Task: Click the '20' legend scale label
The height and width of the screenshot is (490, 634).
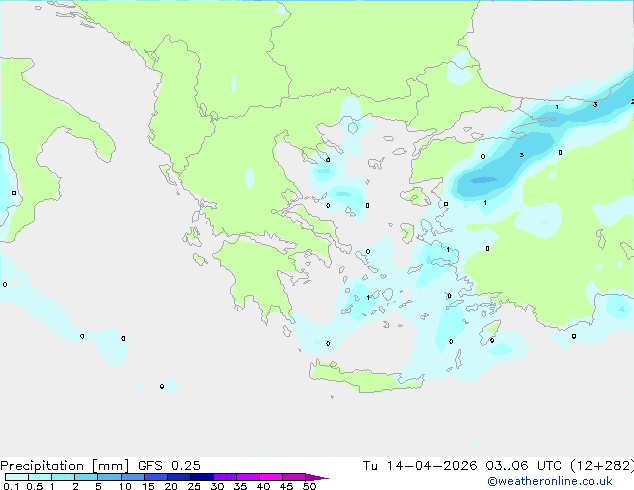Action: pyautogui.click(x=171, y=486)
